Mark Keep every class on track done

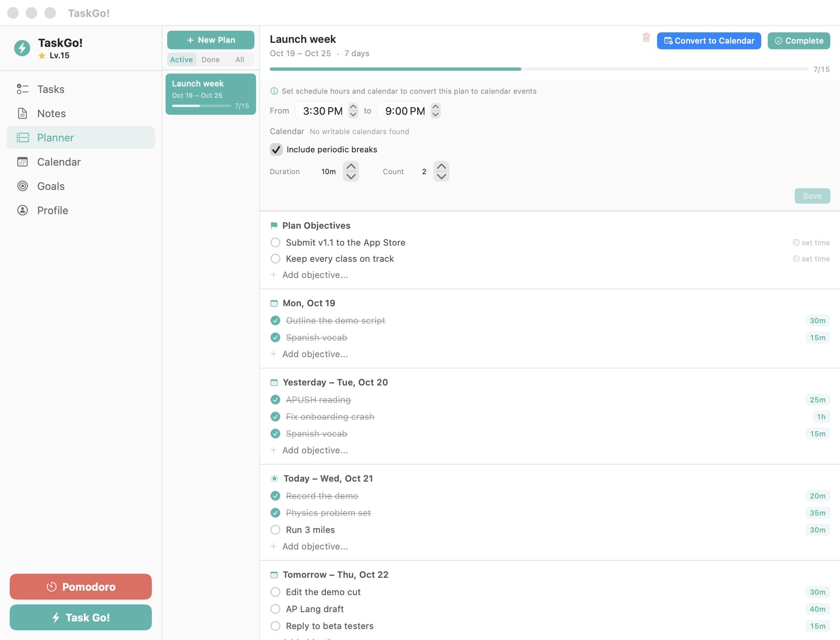click(275, 259)
